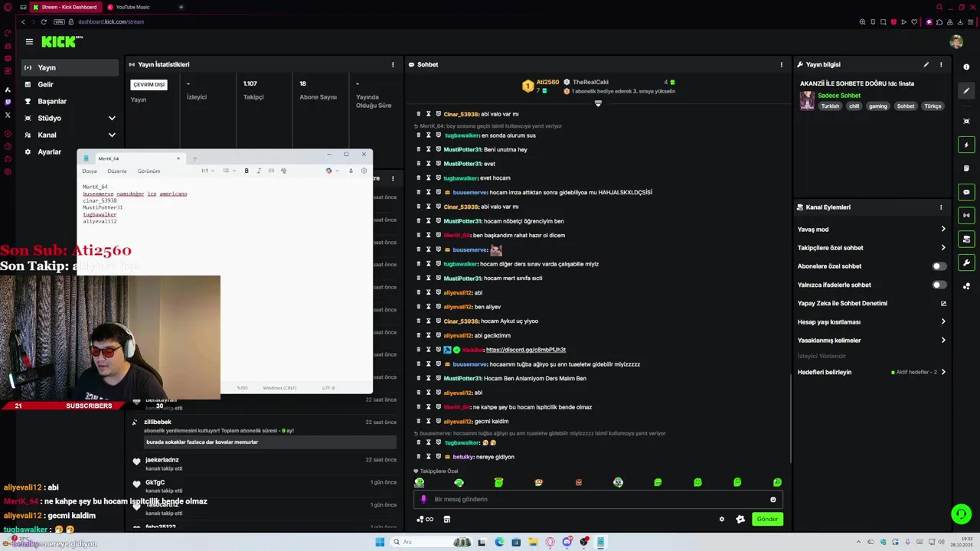Open Sohbet panel options menu
Viewport: 980px width, 551px height.
pyautogui.click(x=782, y=64)
